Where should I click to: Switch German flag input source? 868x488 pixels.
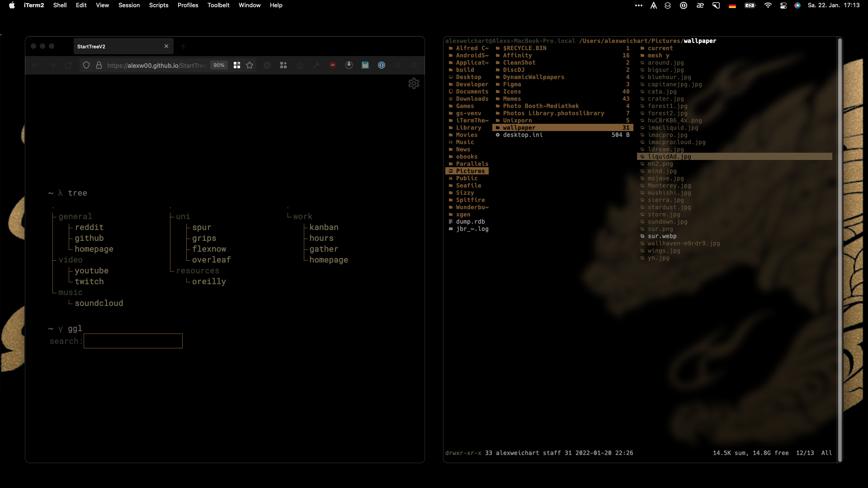tap(732, 5)
